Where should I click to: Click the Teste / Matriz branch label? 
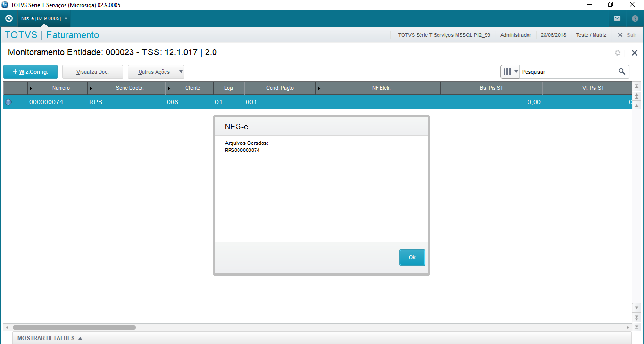click(x=591, y=35)
